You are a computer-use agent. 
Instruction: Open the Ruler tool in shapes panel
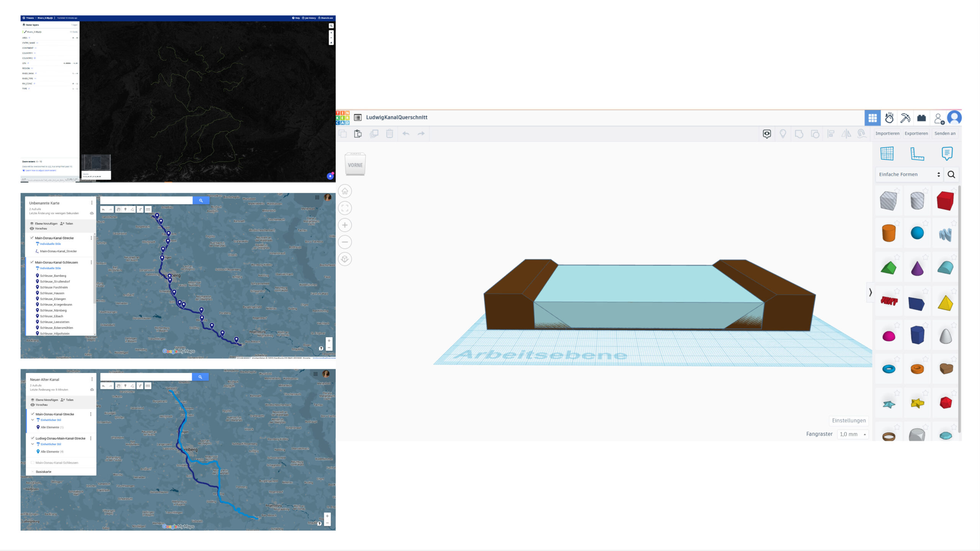917,154
